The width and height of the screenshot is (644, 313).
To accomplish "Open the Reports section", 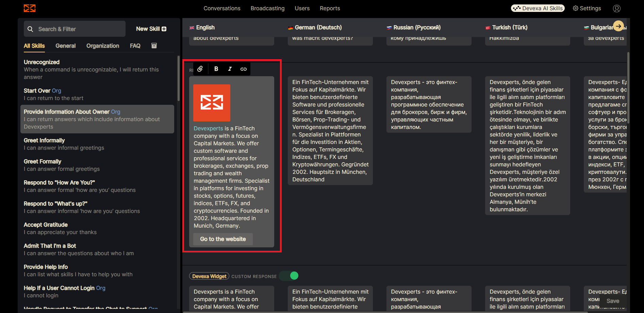I will point(330,8).
